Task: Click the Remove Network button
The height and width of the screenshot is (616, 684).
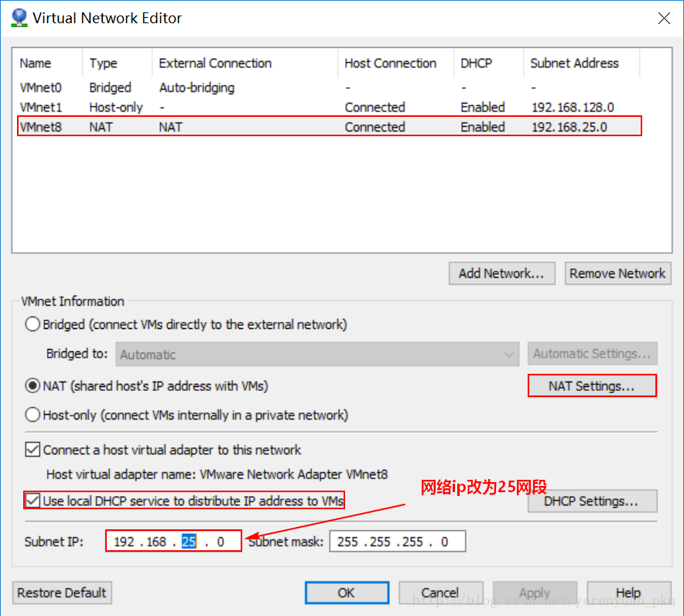Action: coord(617,273)
